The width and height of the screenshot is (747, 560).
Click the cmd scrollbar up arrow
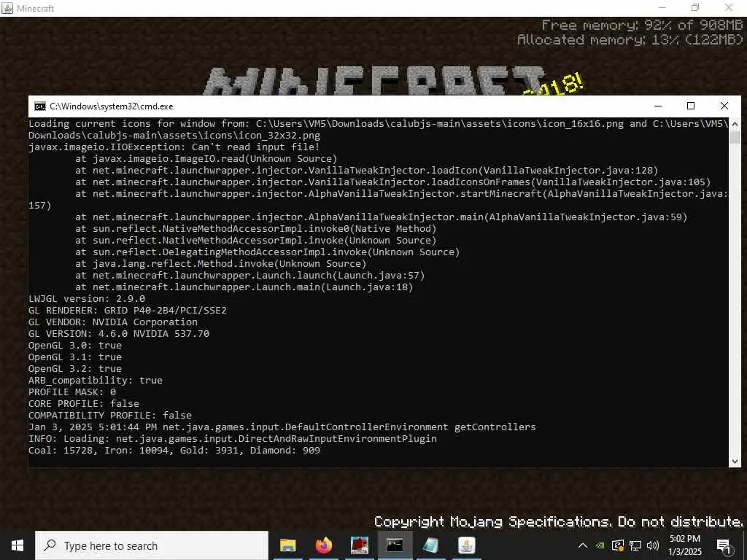coord(735,124)
